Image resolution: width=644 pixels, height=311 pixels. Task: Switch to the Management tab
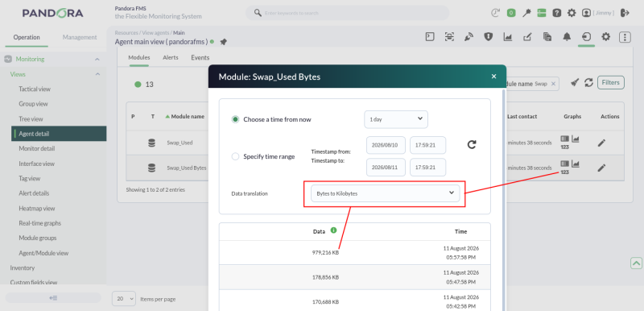click(80, 37)
